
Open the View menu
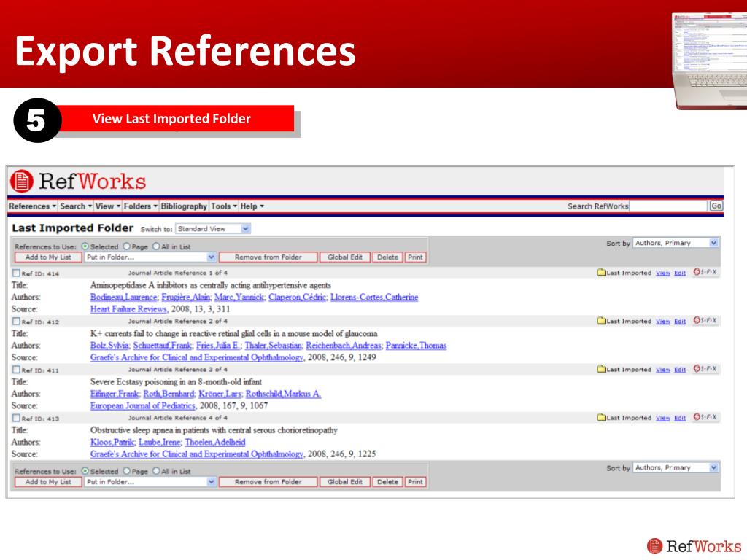(108, 206)
